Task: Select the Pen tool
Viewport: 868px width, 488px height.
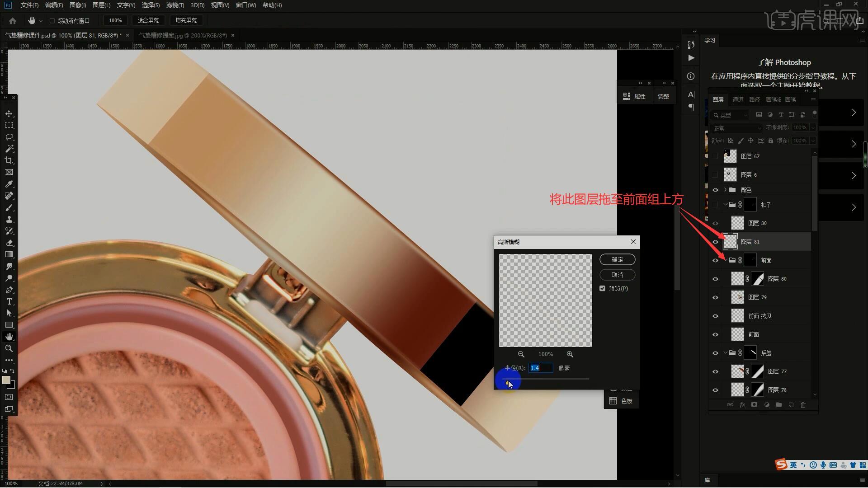Action: [x=9, y=290]
